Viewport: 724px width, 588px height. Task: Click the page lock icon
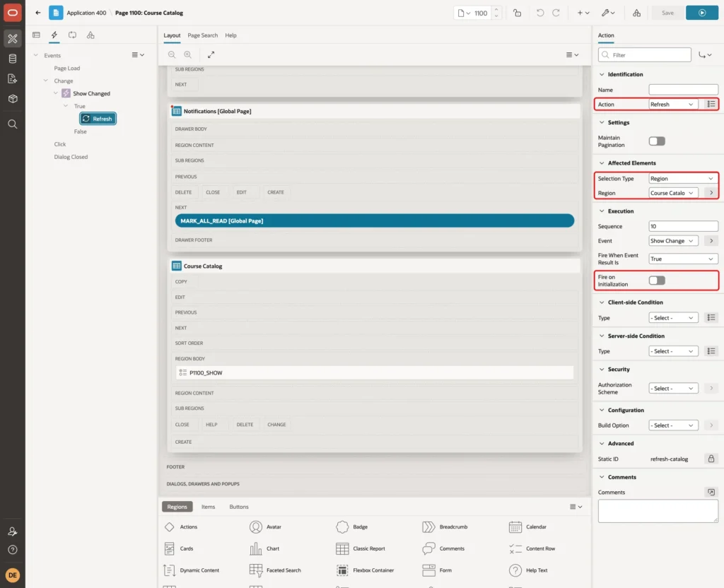click(x=517, y=13)
